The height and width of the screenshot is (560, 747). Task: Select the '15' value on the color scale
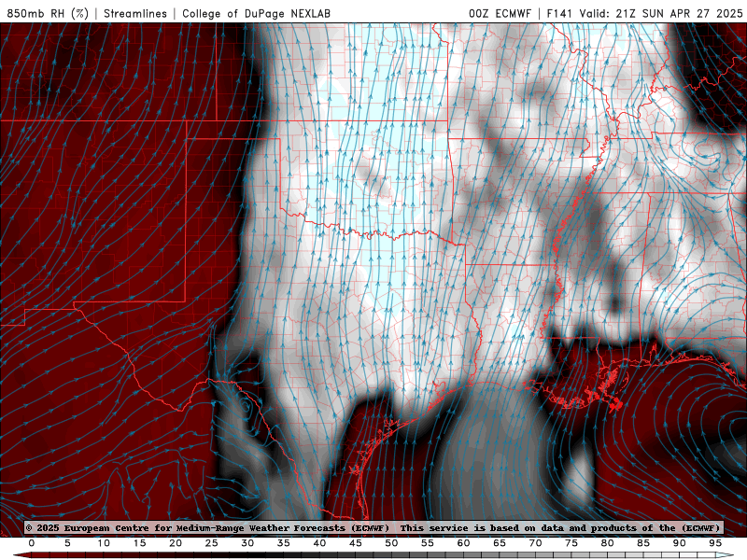(139, 543)
